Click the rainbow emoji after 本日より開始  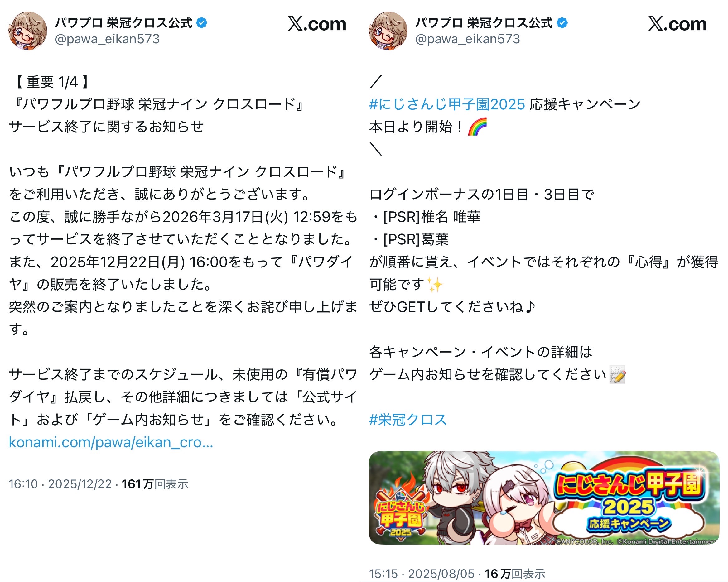tap(477, 127)
